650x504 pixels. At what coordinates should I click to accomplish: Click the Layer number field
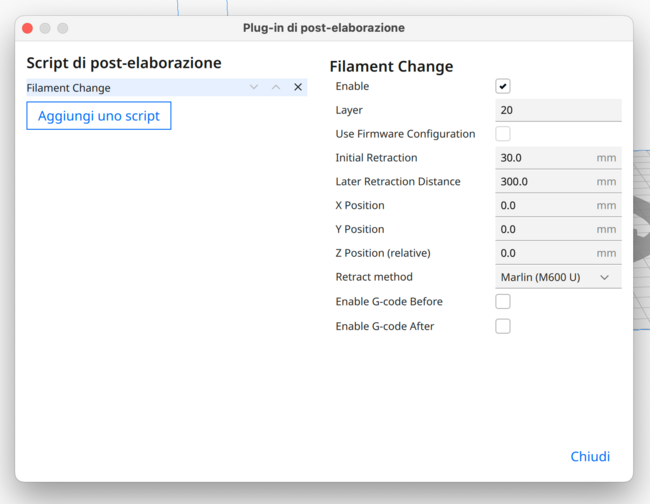pos(557,110)
